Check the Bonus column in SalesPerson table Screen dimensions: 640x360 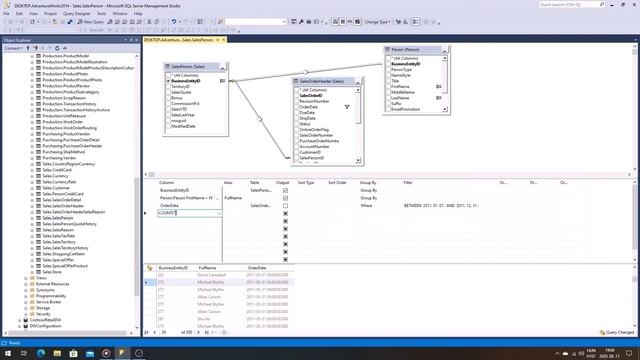168,98
